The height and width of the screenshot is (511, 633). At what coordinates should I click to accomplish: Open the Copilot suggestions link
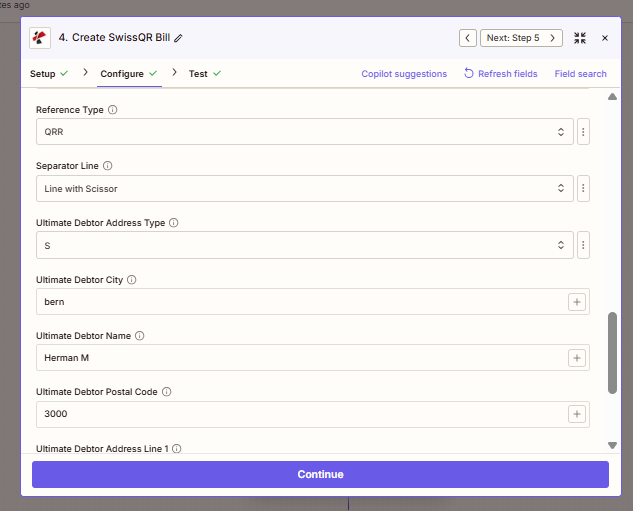pyautogui.click(x=404, y=74)
